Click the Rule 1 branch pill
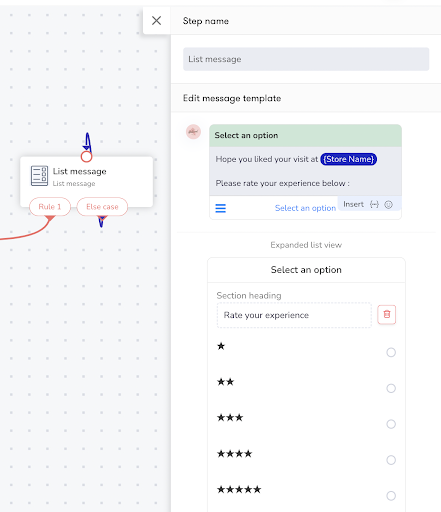The height and width of the screenshot is (512, 441). point(50,207)
